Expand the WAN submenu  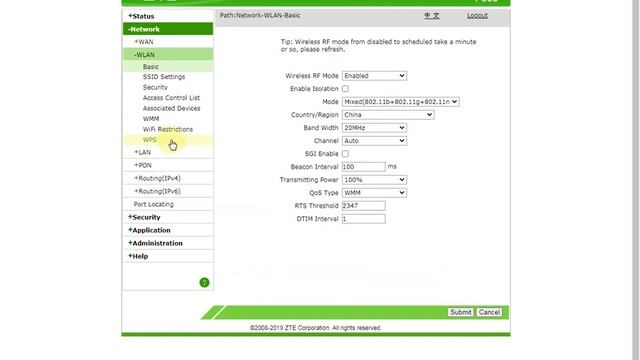coord(168,42)
